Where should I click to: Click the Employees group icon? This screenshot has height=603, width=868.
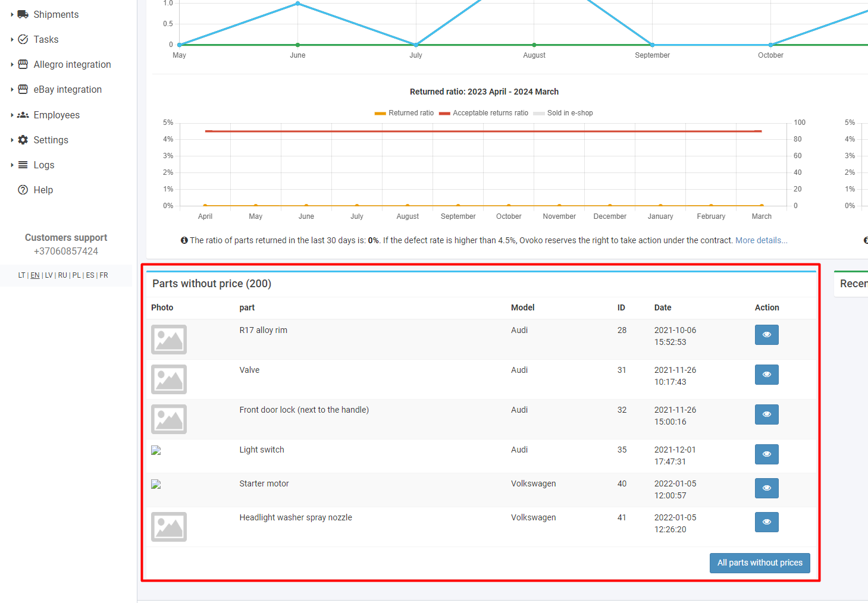point(23,115)
